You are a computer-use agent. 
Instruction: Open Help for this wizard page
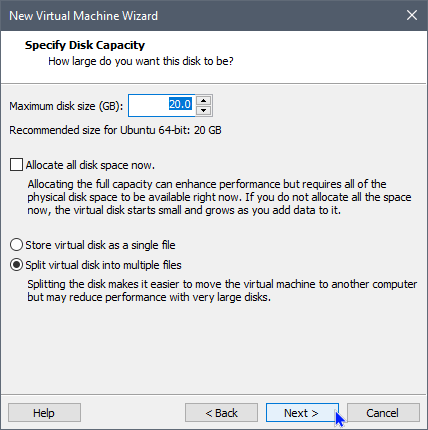44,413
